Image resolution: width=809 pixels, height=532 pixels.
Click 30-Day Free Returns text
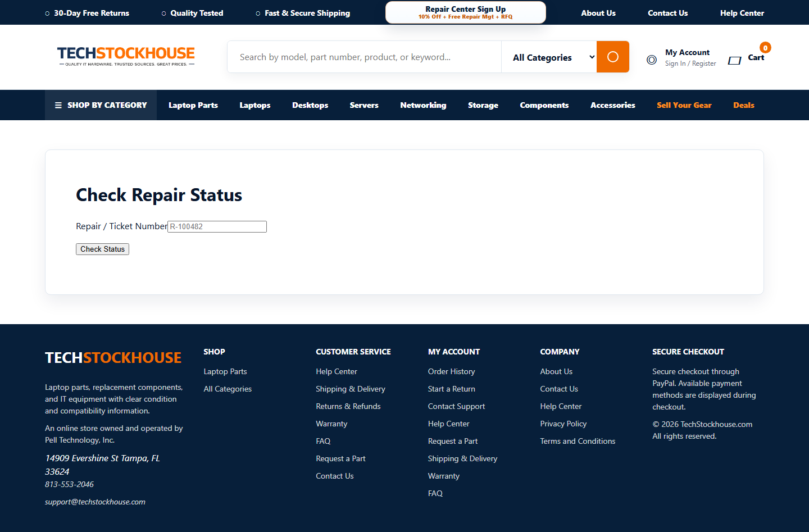coord(92,13)
